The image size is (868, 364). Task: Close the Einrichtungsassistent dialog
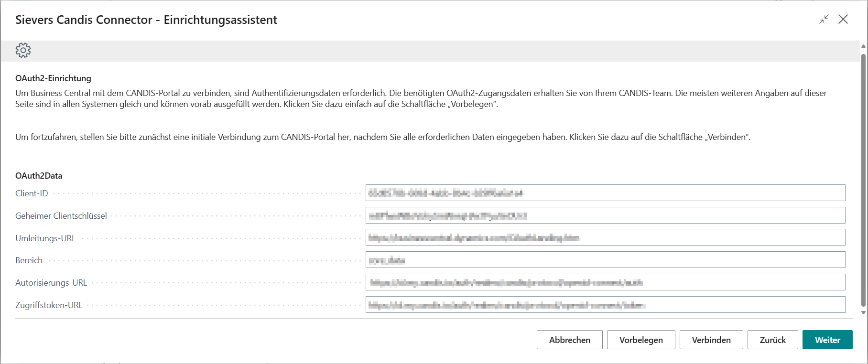point(843,19)
